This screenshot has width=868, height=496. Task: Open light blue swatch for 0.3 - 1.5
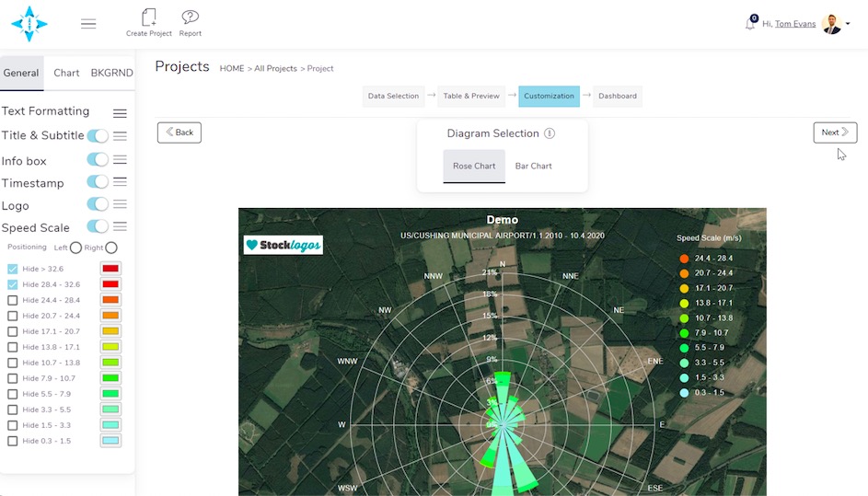click(x=110, y=441)
